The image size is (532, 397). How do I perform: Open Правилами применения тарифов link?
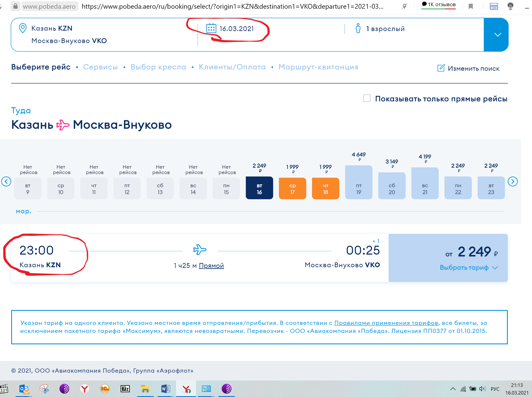tap(386, 323)
